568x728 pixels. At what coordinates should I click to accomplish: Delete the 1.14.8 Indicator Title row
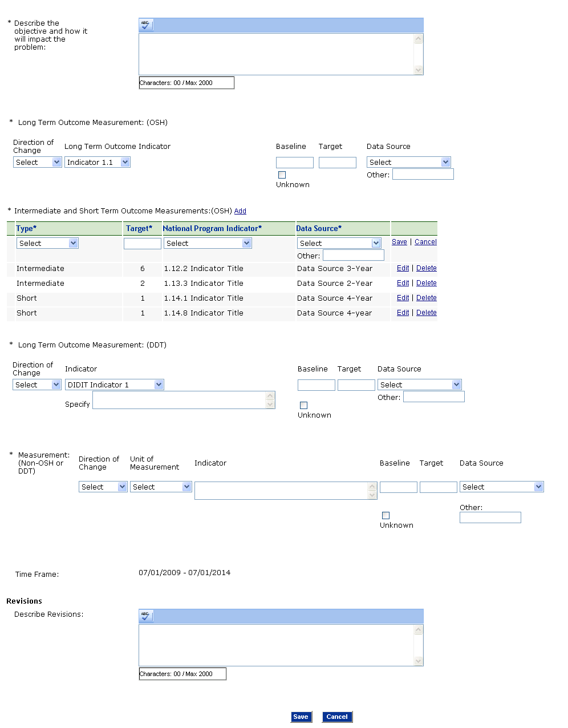pos(426,313)
